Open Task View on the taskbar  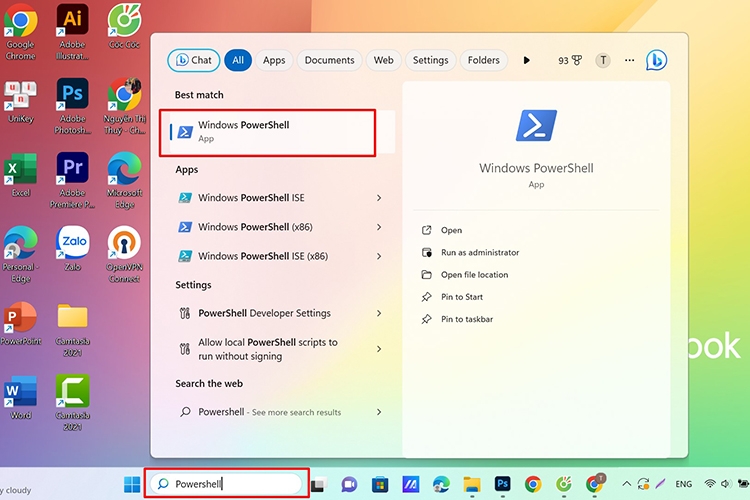pos(318,485)
